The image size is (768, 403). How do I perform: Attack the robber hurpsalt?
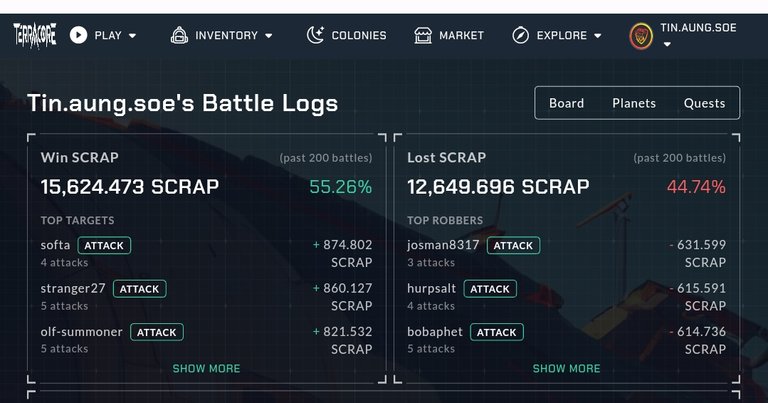pyautogui.click(x=490, y=289)
